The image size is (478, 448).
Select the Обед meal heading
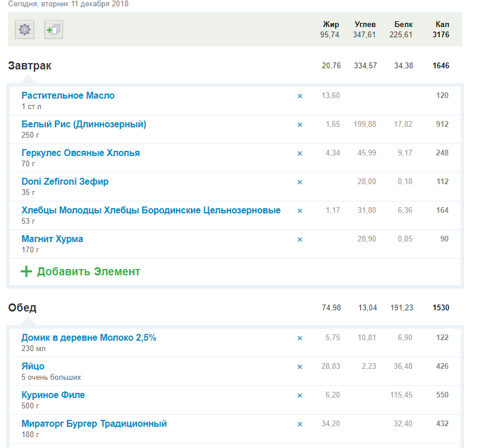[x=22, y=308]
